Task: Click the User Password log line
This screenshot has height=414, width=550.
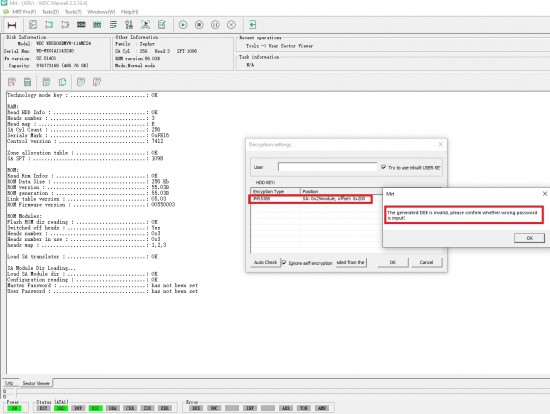Action: [x=102, y=291]
